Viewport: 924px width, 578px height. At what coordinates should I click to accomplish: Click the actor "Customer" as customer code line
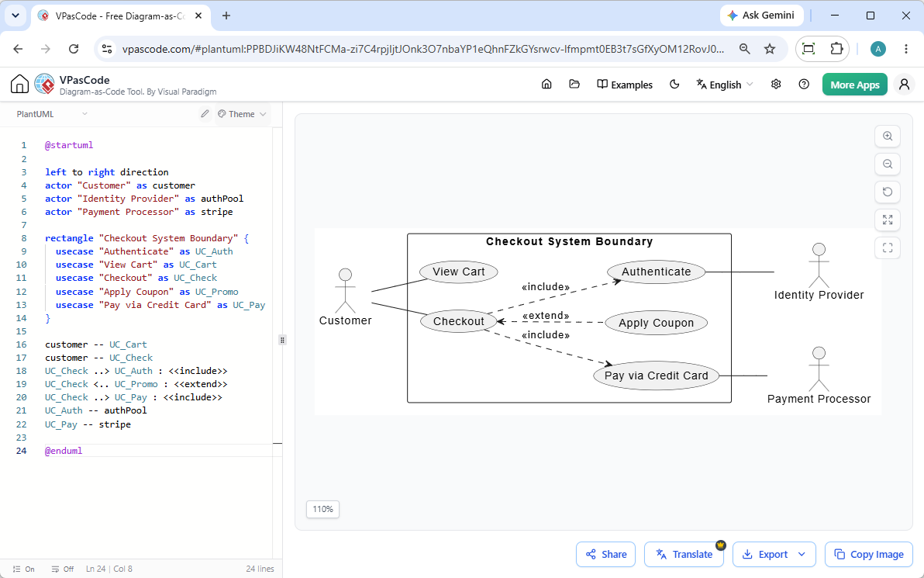(119, 185)
